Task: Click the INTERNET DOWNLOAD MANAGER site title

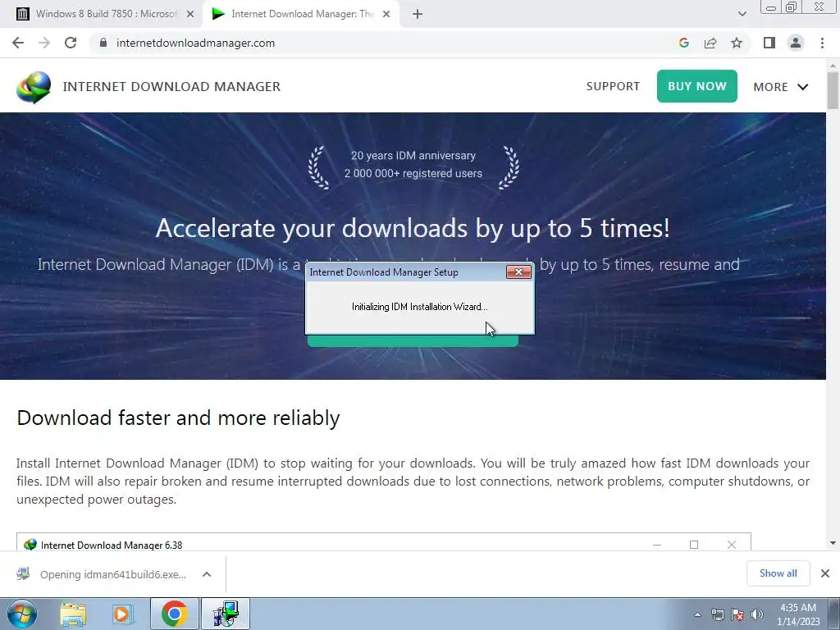Action: tap(171, 87)
